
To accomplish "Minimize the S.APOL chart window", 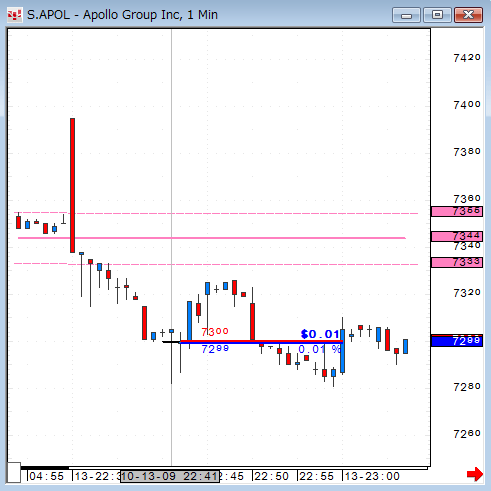I will click(x=406, y=15).
